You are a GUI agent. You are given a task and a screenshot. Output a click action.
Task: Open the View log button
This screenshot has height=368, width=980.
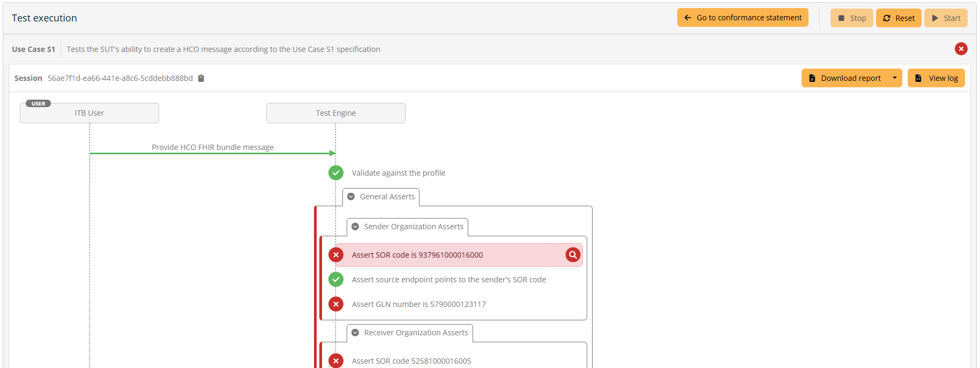(936, 78)
